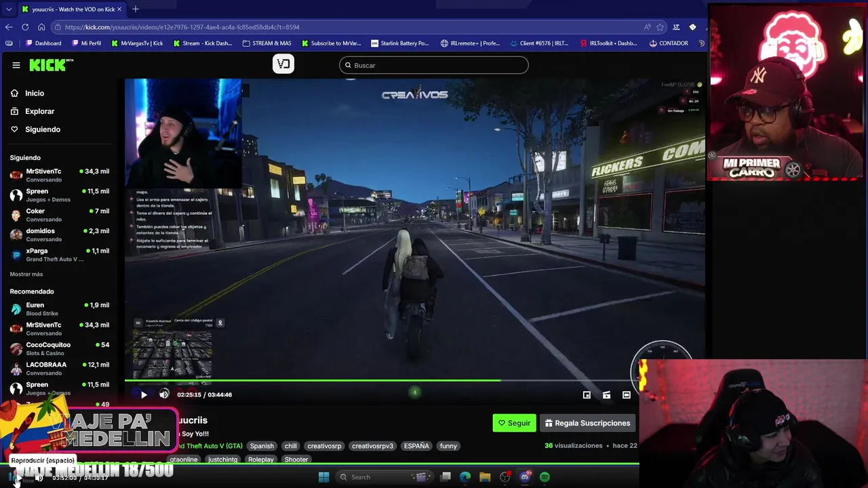Select the ESPAÑA tag
The image size is (868, 488).
[x=416, y=446]
